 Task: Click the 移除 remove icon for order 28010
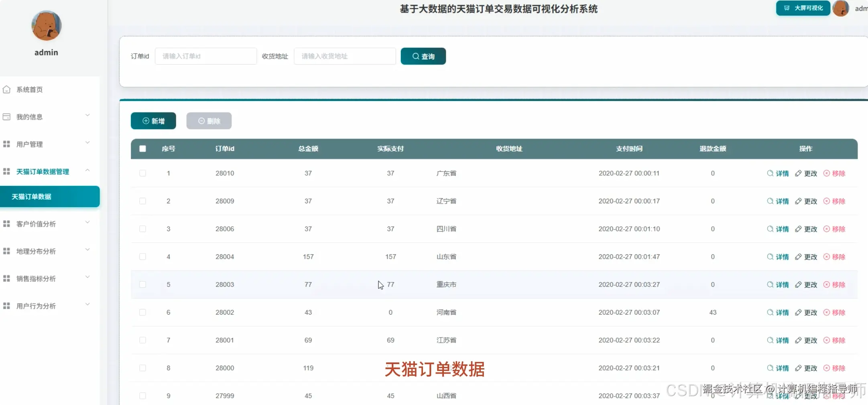tap(826, 173)
